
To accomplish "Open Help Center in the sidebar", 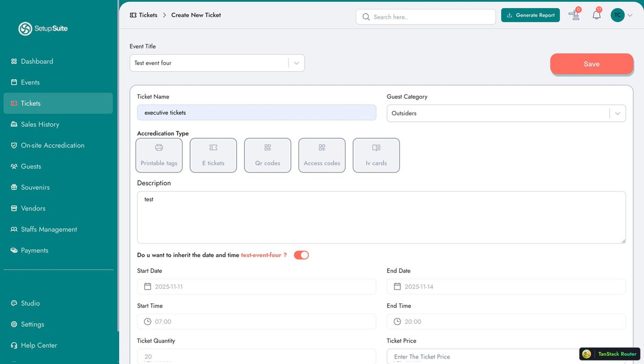I will [x=58, y=345].
